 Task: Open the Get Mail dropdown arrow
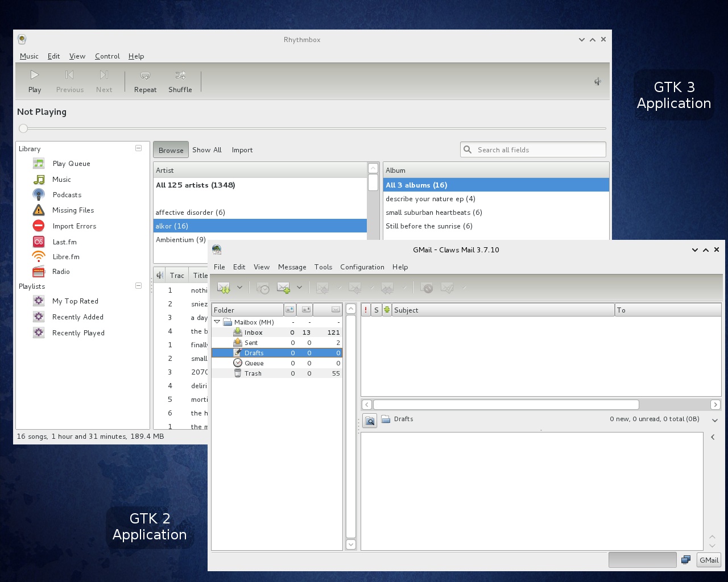tap(239, 288)
